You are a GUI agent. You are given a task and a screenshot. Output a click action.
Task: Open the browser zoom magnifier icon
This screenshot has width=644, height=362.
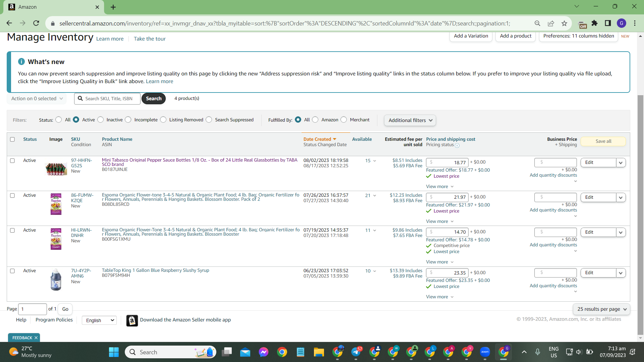pyautogui.click(x=537, y=23)
